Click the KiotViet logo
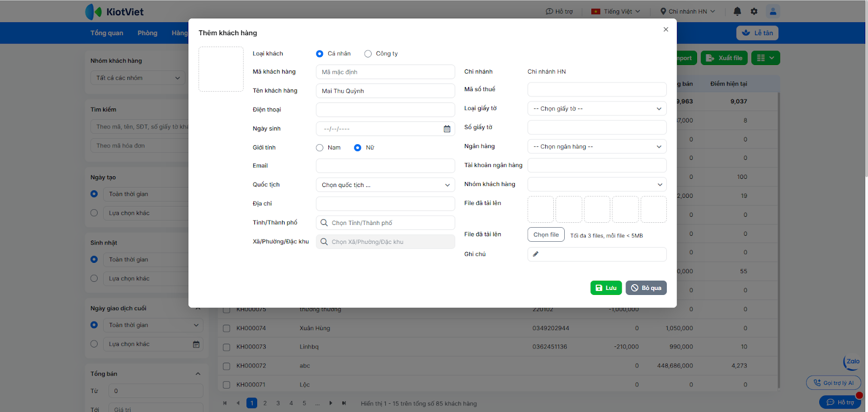 [x=114, y=11]
